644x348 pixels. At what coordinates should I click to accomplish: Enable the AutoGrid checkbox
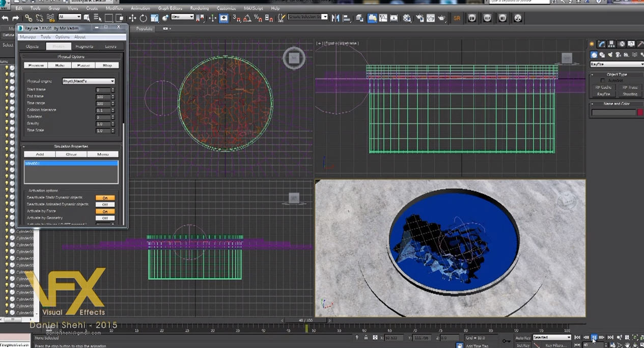click(603, 81)
